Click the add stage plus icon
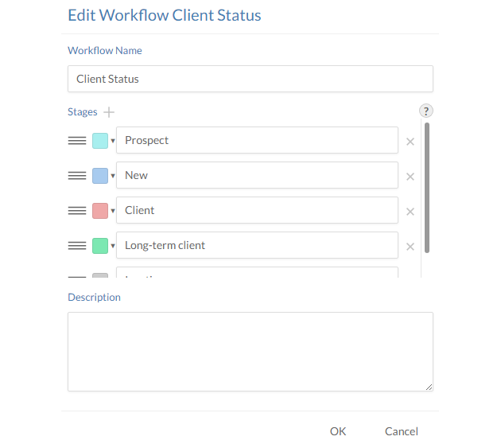Viewport: 501px width, 448px height. (109, 112)
